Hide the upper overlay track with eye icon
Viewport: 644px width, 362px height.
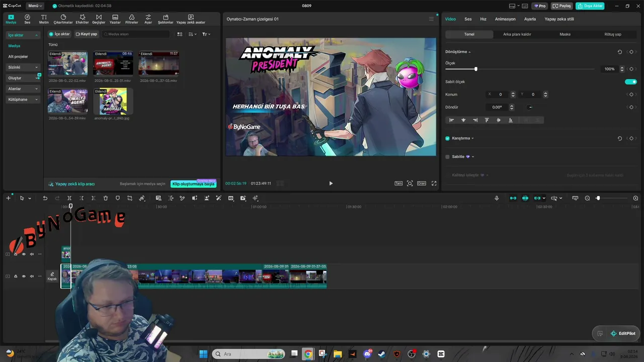click(24, 254)
